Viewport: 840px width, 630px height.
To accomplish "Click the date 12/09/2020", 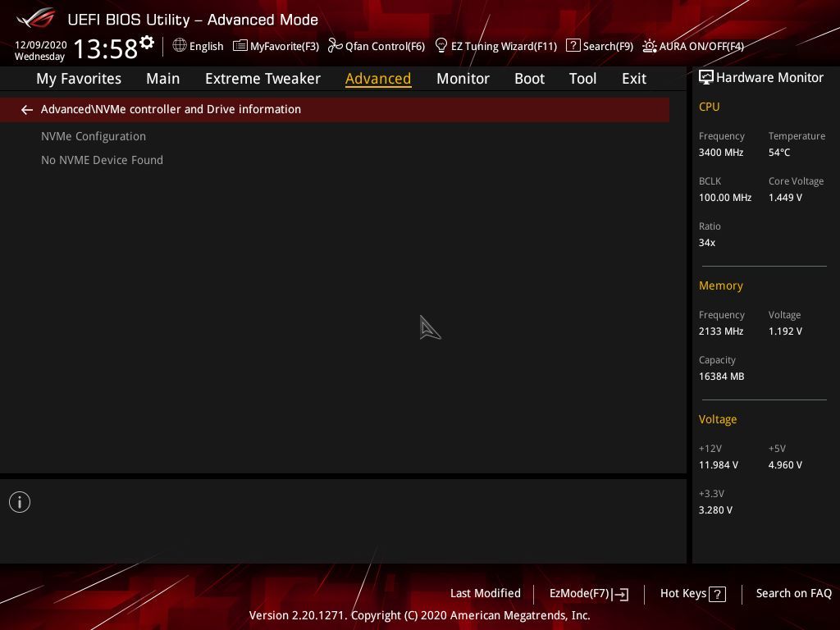I will 41,45.
